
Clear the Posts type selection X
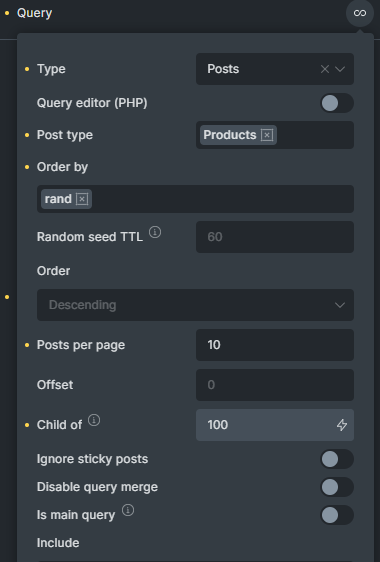325,69
